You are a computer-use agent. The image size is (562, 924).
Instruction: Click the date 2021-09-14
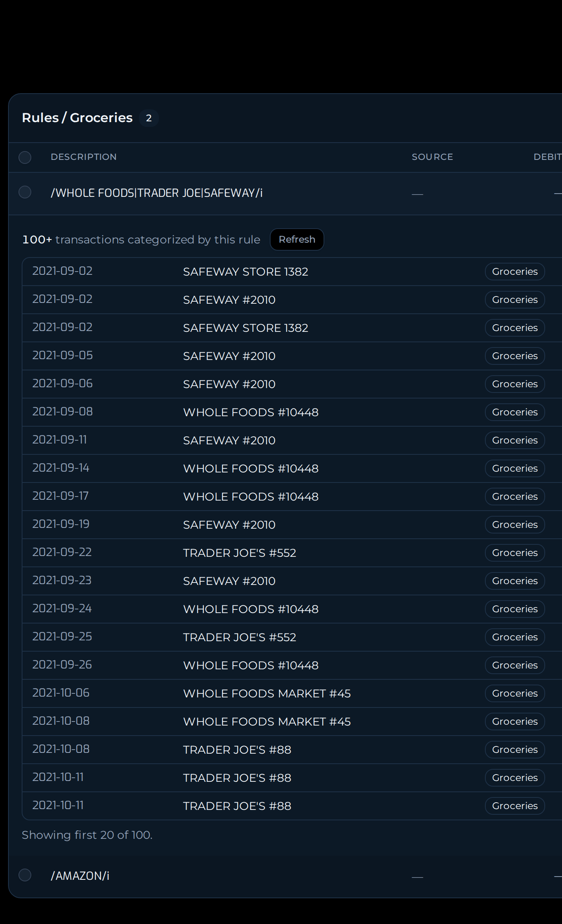click(x=61, y=468)
